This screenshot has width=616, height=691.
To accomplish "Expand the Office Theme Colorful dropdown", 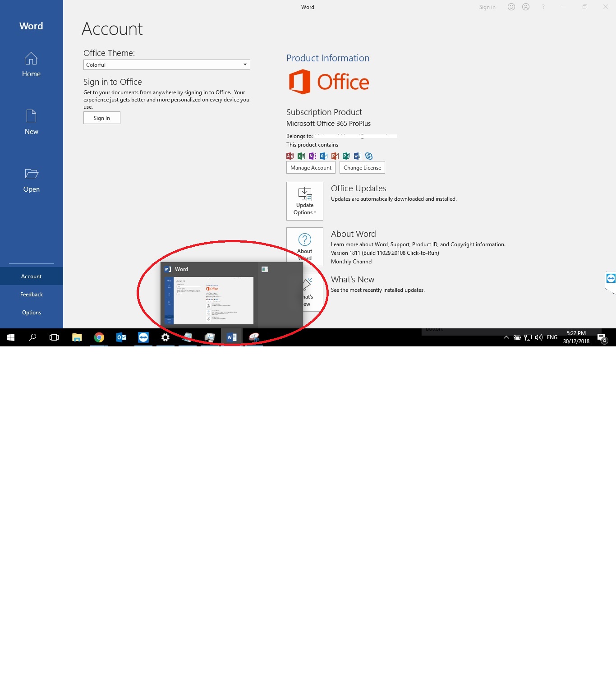I will click(x=166, y=64).
